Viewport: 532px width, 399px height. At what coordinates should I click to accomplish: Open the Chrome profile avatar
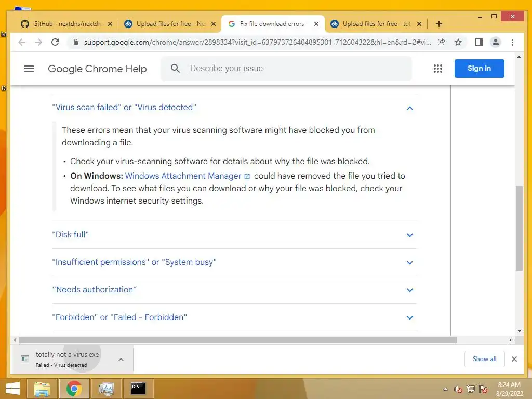(495, 42)
